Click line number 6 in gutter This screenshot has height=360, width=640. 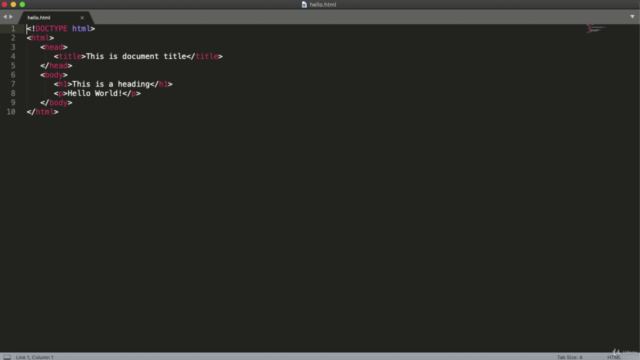click(x=13, y=75)
